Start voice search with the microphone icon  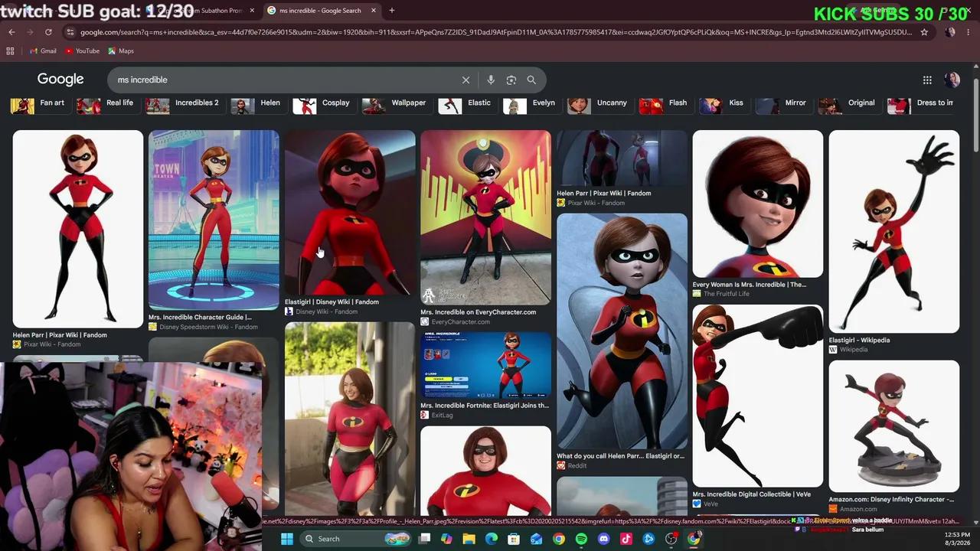tap(491, 80)
